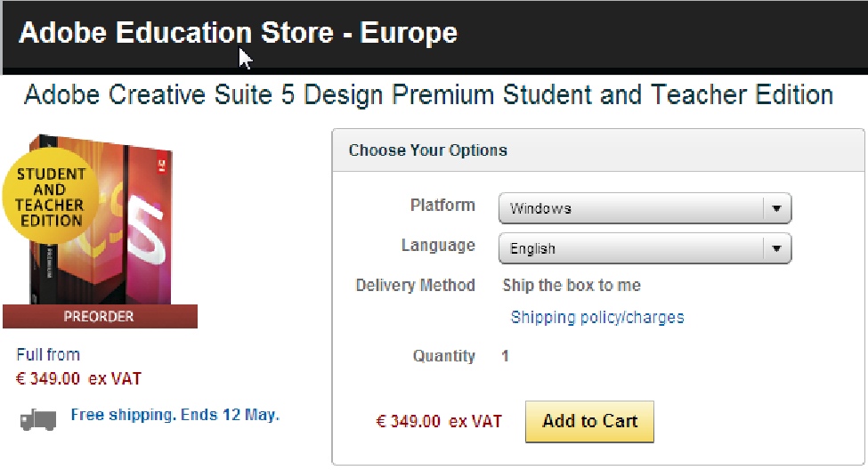Viewport: 868px width, 470px height.
Task: Click the €349.00 price beside Add to Cart
Action: pyautogui.click(x=439, y=421)
